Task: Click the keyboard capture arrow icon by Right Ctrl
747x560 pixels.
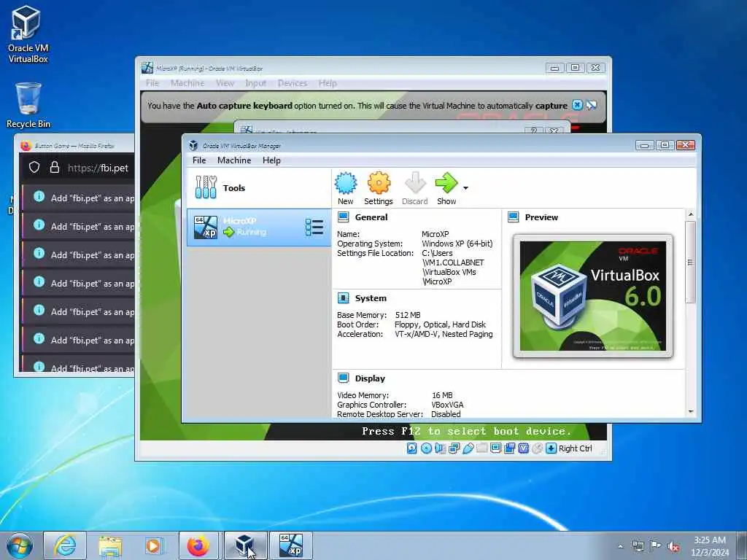Action: click(551, 448)
